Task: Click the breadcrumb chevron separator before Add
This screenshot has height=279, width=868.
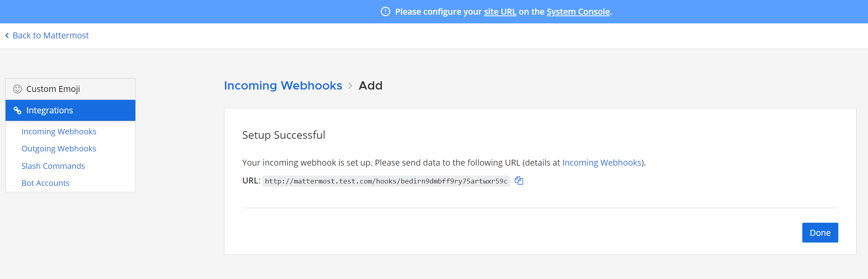Action: [350, 86]
